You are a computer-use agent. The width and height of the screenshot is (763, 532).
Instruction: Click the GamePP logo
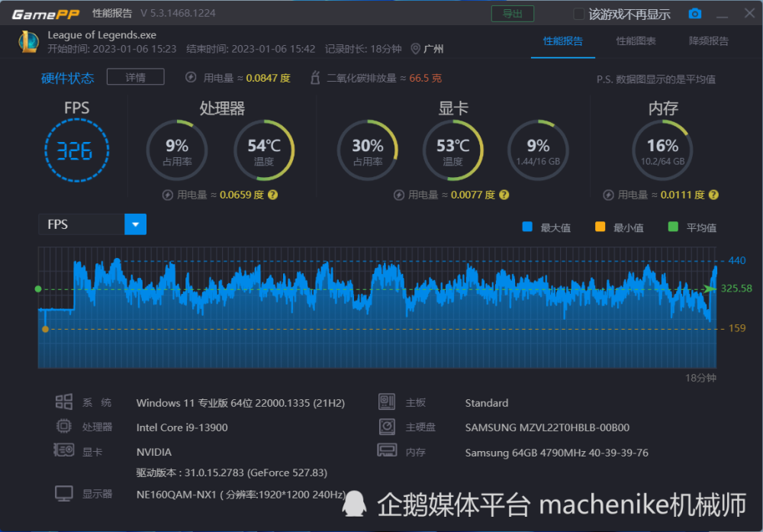click(x=45, y=14)
